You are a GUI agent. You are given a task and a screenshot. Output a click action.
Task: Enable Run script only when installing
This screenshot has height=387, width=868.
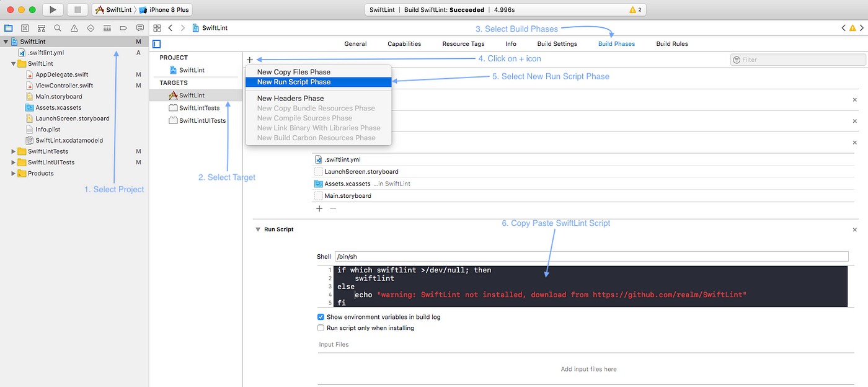(321, 328)
